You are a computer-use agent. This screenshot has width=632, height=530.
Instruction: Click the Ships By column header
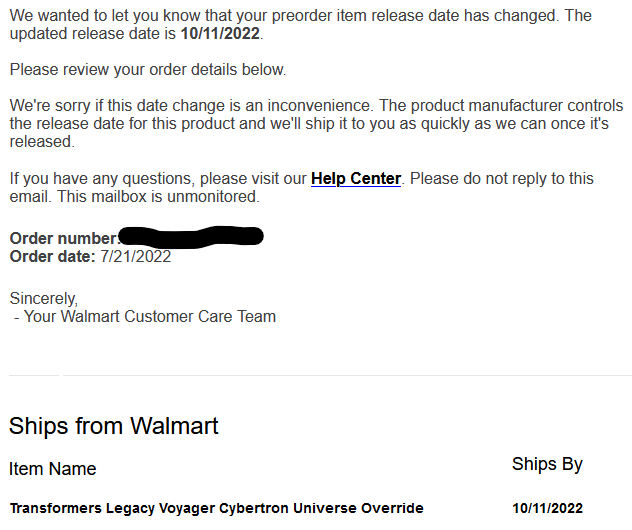click(x=546, y=464)
